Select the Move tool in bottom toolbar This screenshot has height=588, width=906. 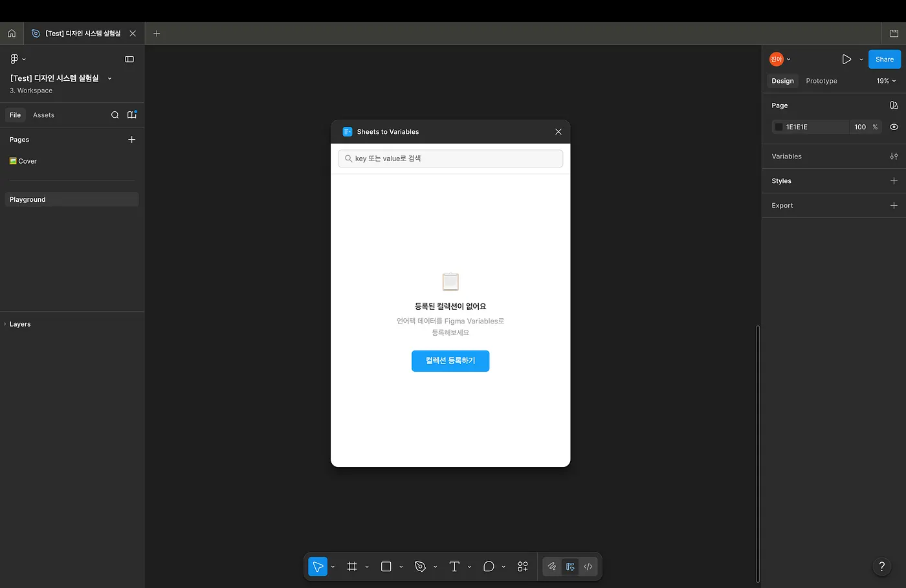(318, 567)
